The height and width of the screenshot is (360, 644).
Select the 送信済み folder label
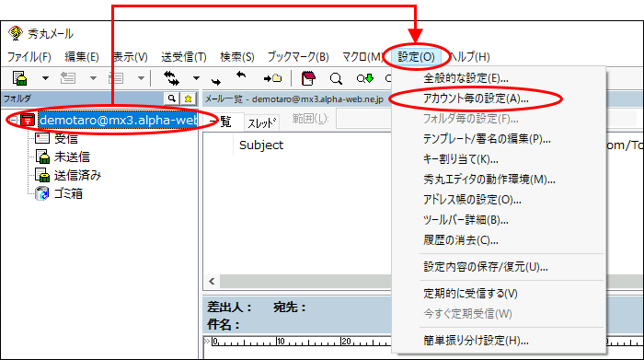77,176
